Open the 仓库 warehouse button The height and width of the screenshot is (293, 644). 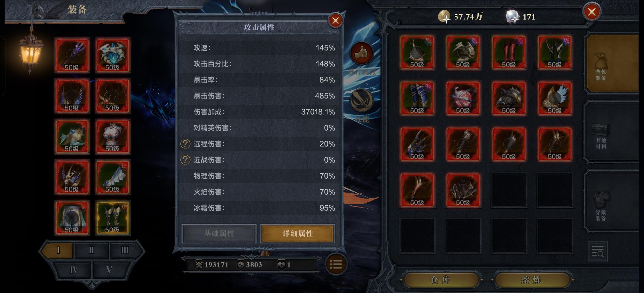tap(440, 280)
